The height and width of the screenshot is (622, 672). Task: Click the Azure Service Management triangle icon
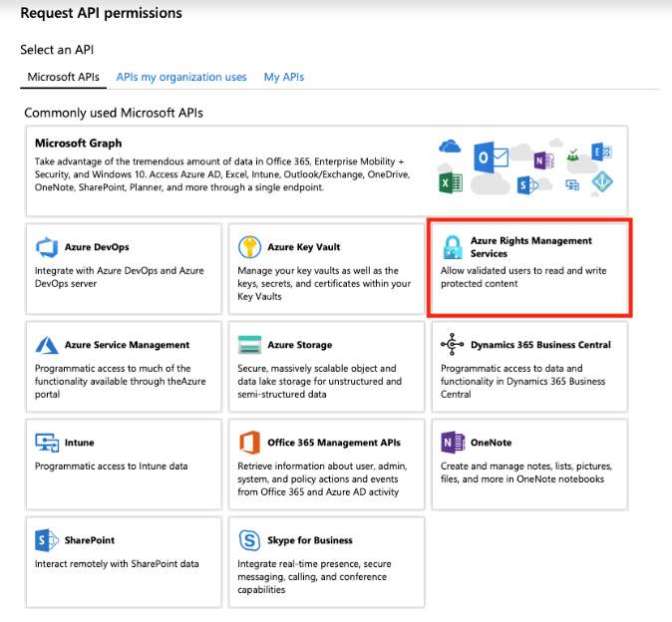47,345
